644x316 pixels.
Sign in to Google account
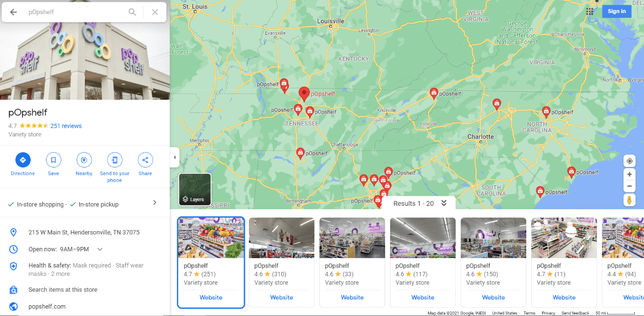pyautogui.click(x=616, y=11)
